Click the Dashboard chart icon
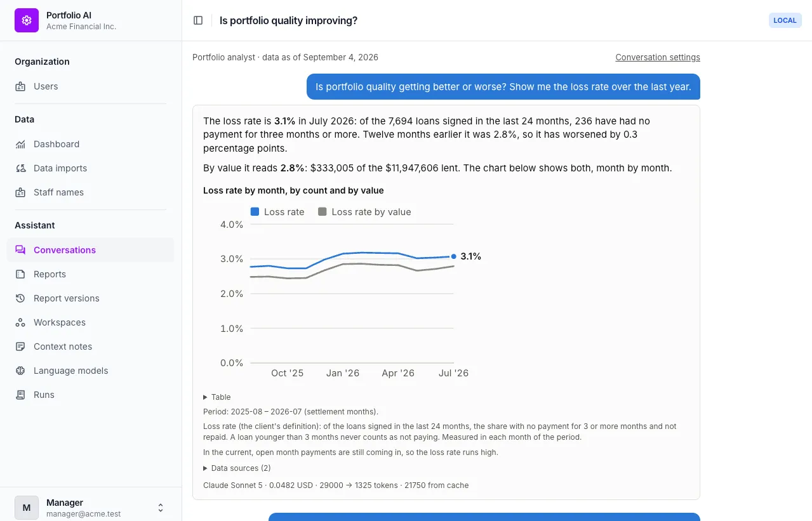Viewport: 812px width, 521px height. tap(20, 144)
